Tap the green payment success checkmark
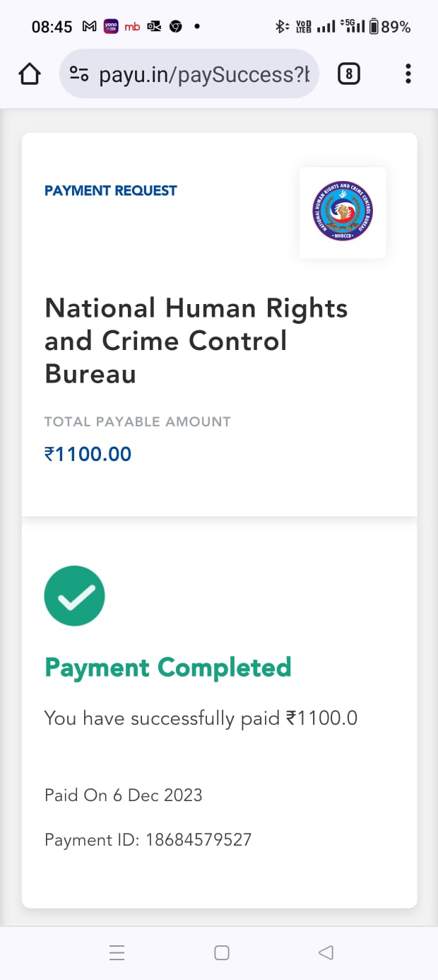The width and height of the screenshot is (438, 980). click(75, 596)
